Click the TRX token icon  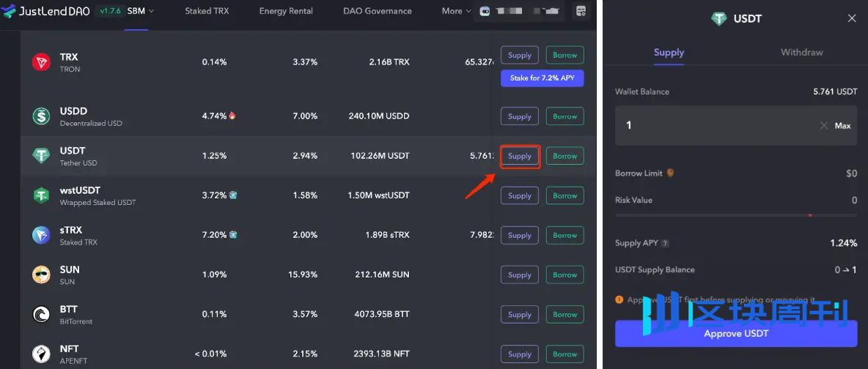pos(41,62)
